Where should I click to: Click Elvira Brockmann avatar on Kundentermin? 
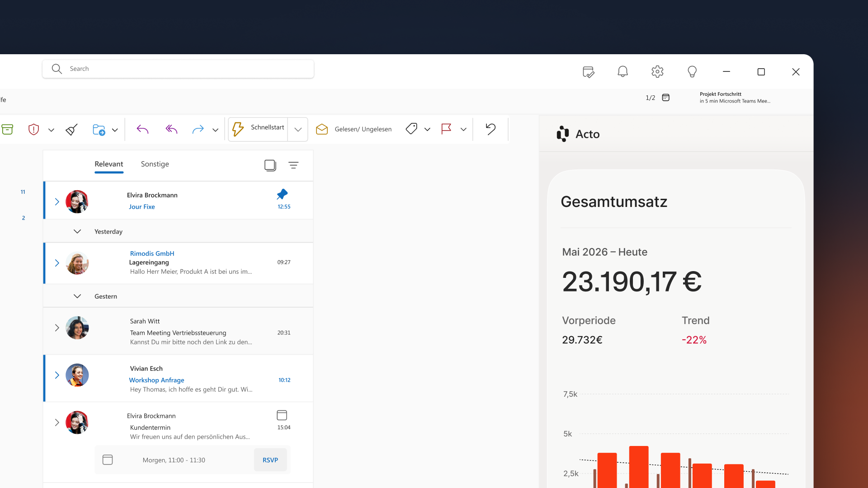[77, 422]
